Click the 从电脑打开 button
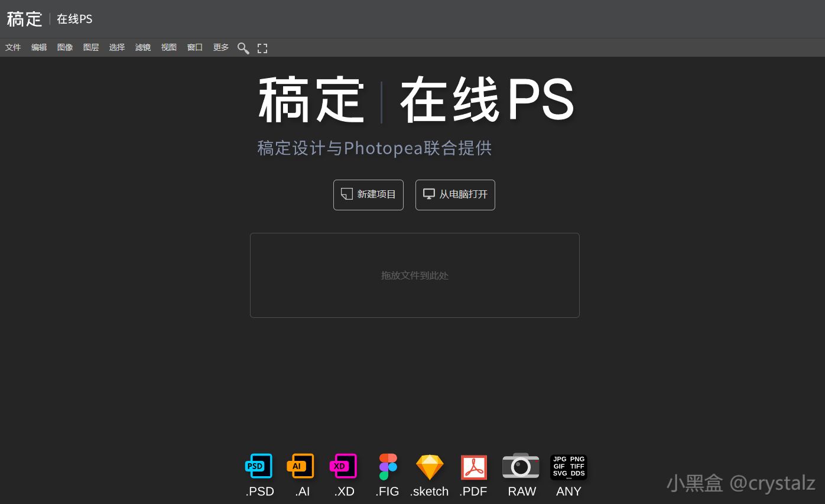 455,194
